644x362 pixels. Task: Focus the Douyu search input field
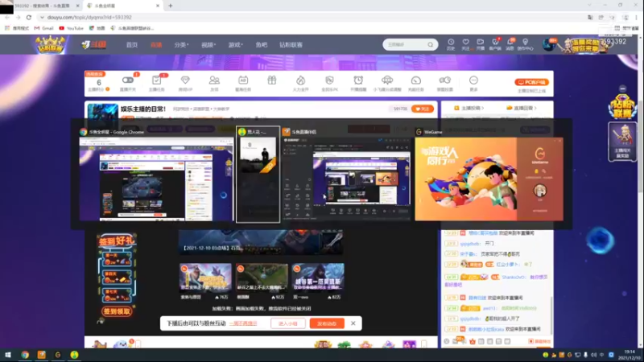point(405,45)
